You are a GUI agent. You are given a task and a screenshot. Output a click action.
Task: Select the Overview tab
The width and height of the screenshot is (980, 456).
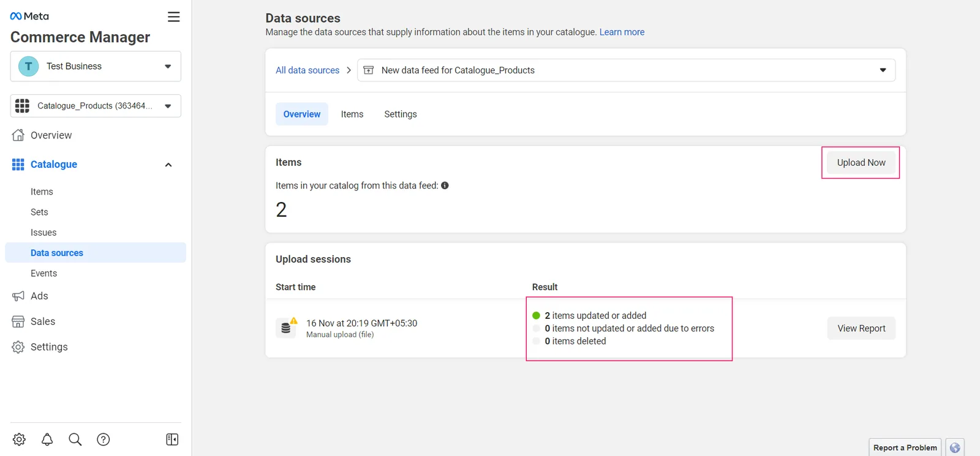tap(302, 114)
